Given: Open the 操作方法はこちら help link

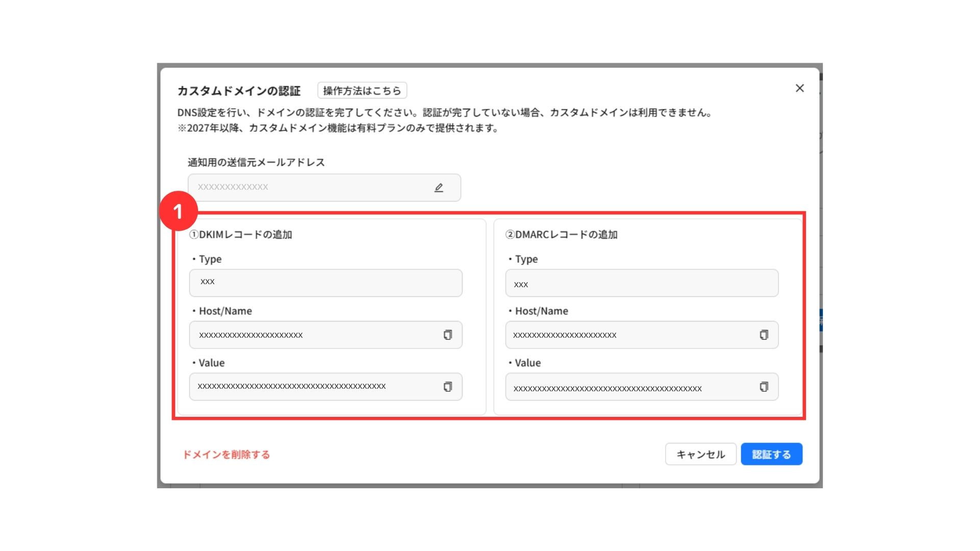Looking at the screenshot, I should tap(362, 91).
